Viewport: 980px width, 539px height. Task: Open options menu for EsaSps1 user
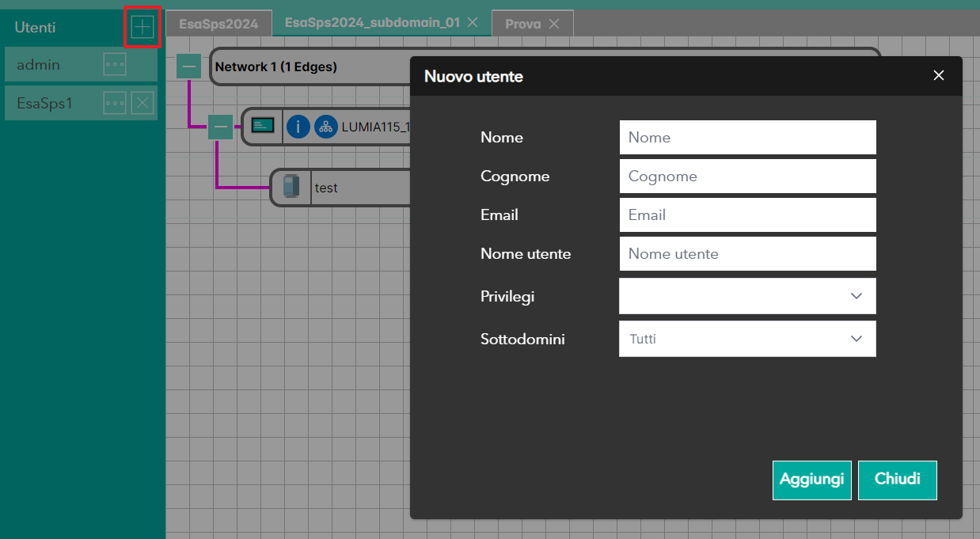point(115,103)
